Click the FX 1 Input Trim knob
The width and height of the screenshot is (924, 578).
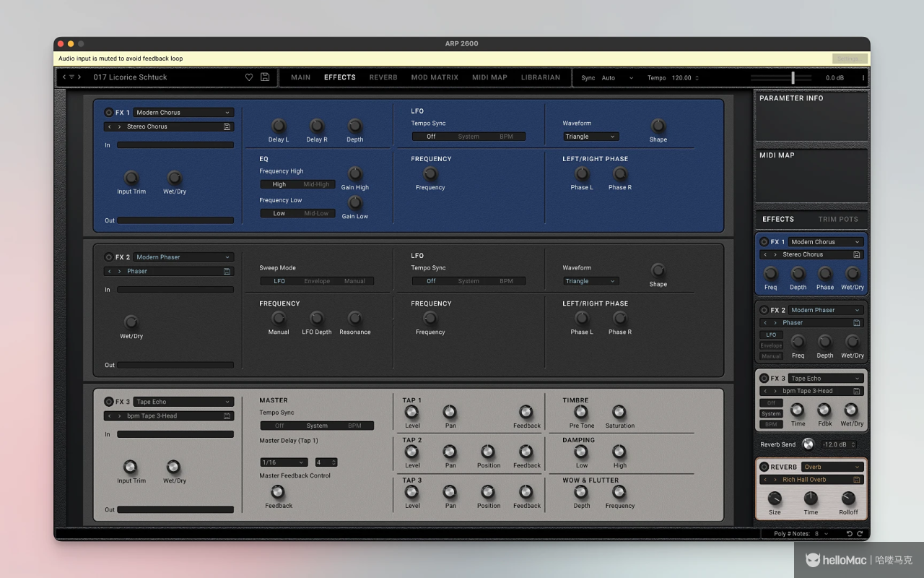tap(131, 178)
